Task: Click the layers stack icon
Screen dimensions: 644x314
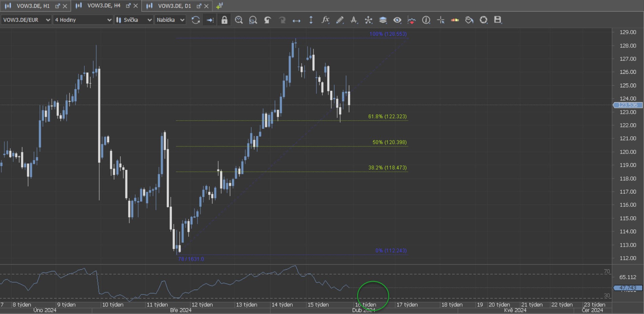Action: click(383, 20)
